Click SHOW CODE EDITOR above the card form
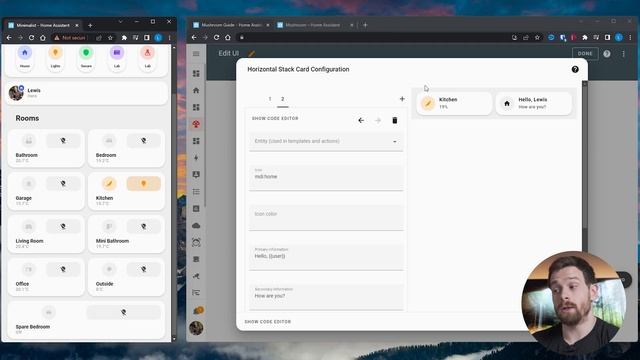 (x=275, y=118)
